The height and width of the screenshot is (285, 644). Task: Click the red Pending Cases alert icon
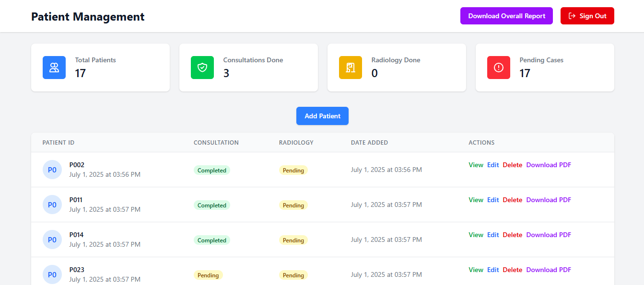(x=499, y=68)
